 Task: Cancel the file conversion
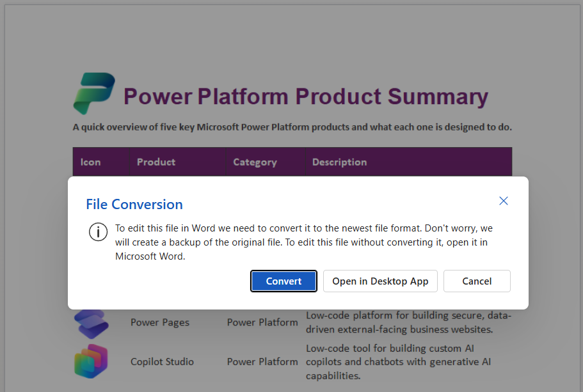click(477, 281)
